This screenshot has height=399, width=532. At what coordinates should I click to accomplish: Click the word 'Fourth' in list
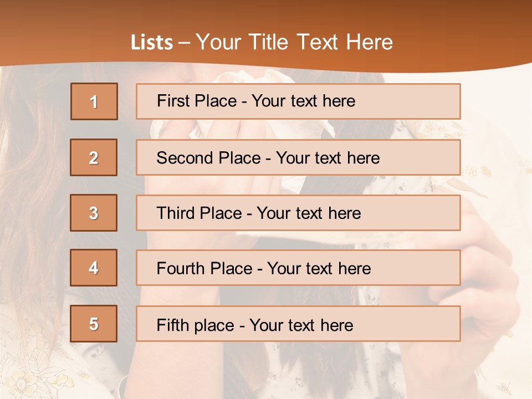(x=181, y=269)
